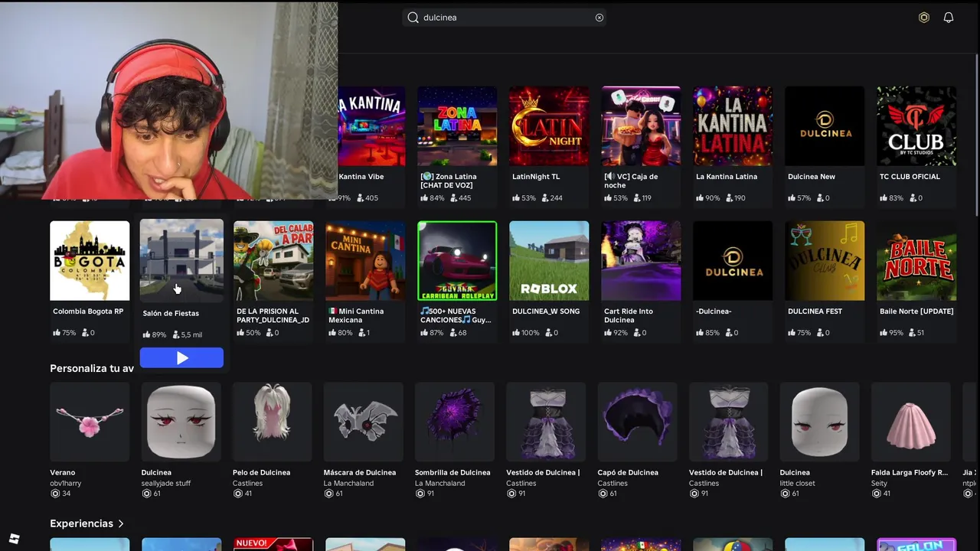Select Capó de Dulcinea item image
This screenshot has width=980, height=551.
pyautogui.click(x=637, y=422)
